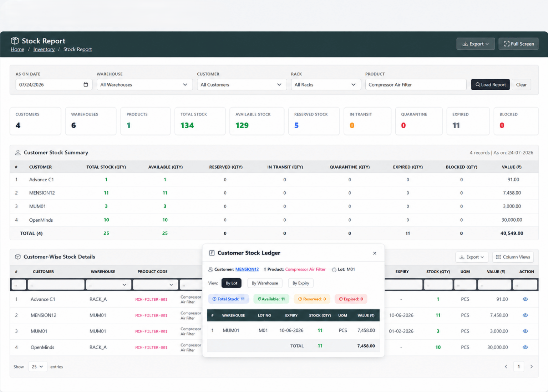The height and width of the screenshot is (392, 548).
Task: Click the Total Stock: 11 badge
Action: [x=229, y=299]
